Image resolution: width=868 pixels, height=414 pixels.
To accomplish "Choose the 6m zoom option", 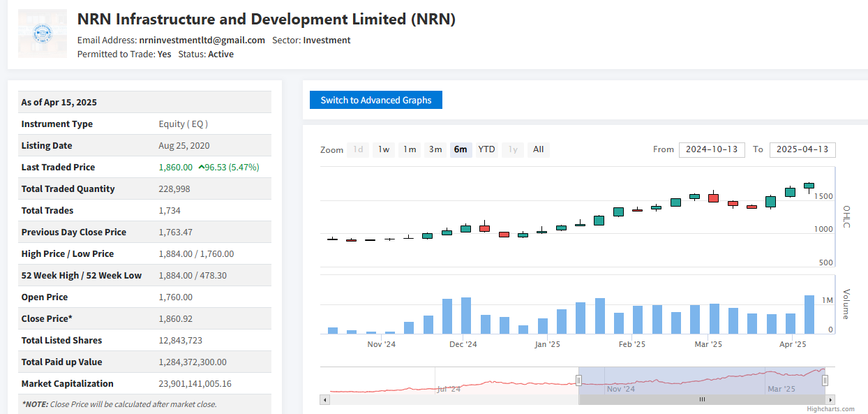I will 461,149.
